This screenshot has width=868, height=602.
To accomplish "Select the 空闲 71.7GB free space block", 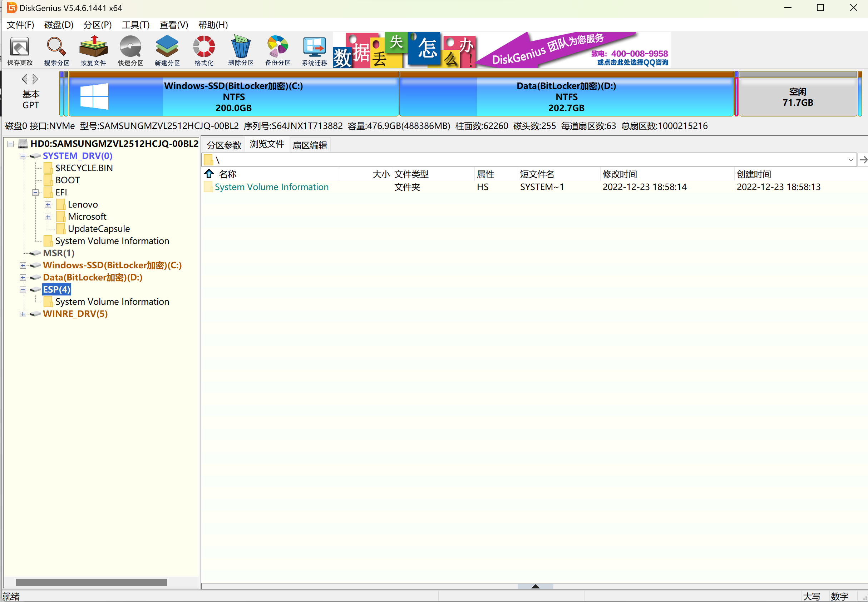I will pos(798,97).
